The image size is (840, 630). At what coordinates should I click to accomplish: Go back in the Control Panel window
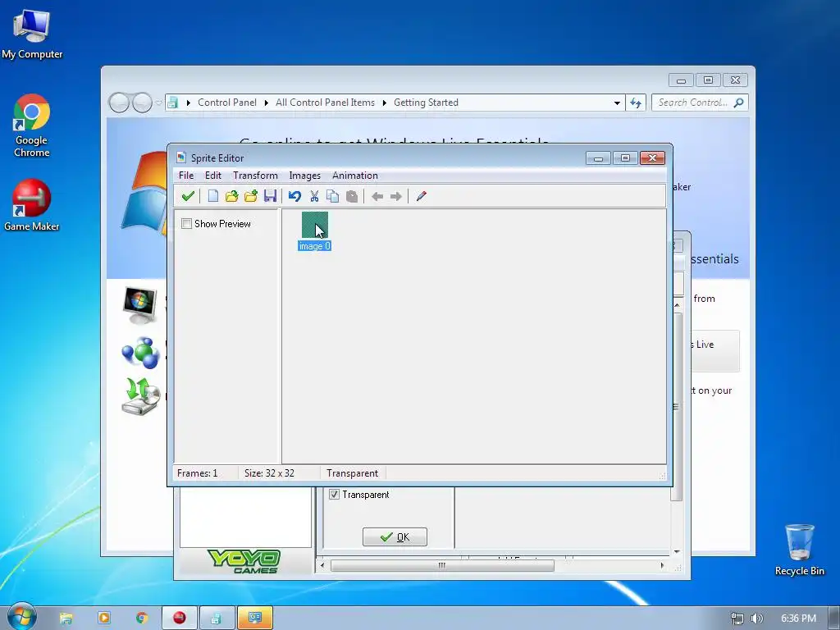point(119,103)
